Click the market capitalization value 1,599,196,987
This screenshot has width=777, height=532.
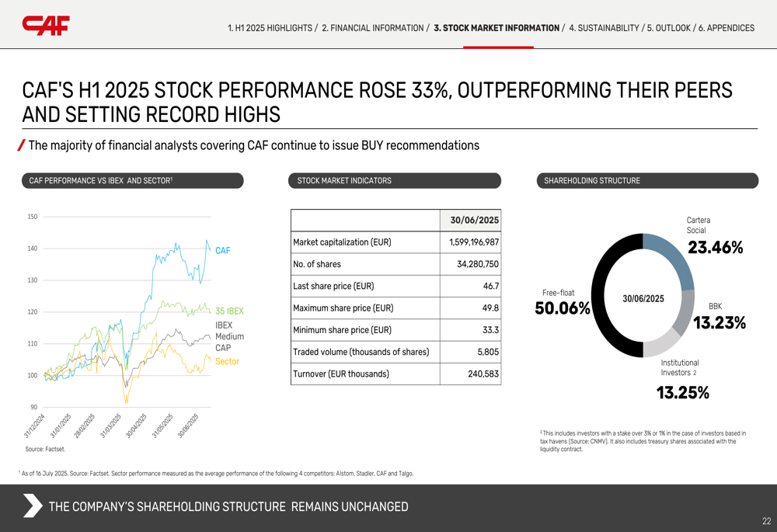click(474, 242)
